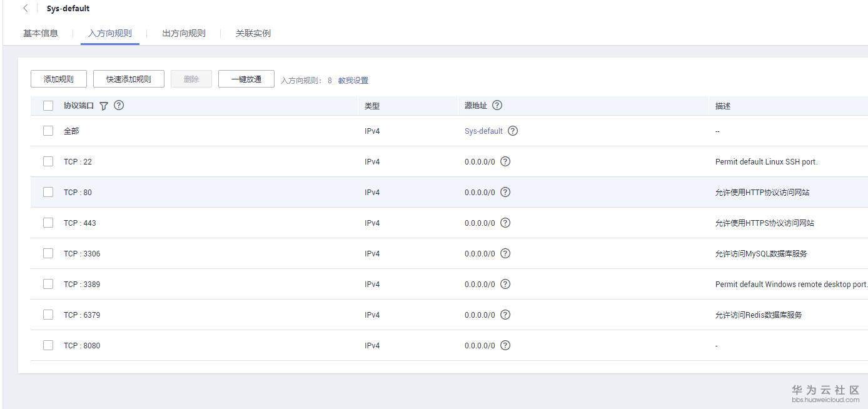Click the back arrow beside Sys-default
This screenshot has height=409, width=868.
[x=26, y=9]
